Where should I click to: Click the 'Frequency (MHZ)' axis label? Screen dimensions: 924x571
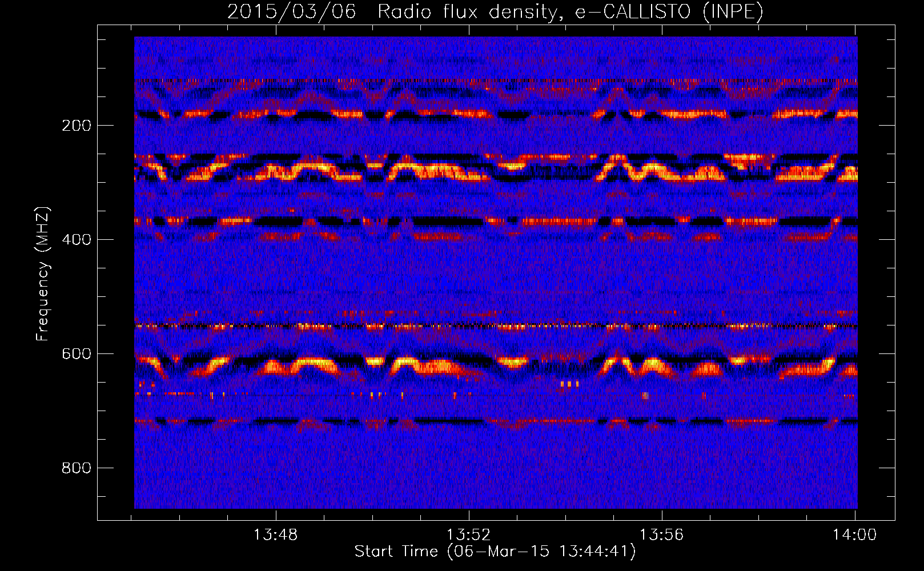[x=43, y=274]
